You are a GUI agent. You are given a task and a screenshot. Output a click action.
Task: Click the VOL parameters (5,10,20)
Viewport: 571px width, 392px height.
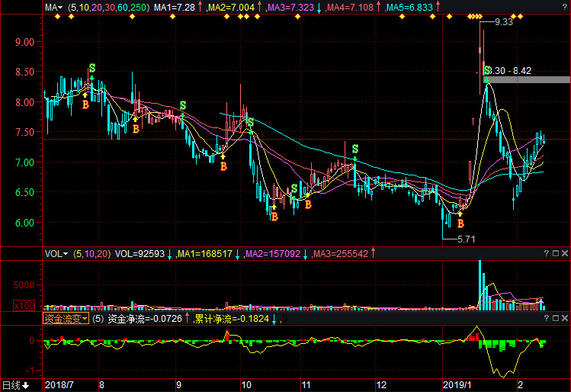91,253
